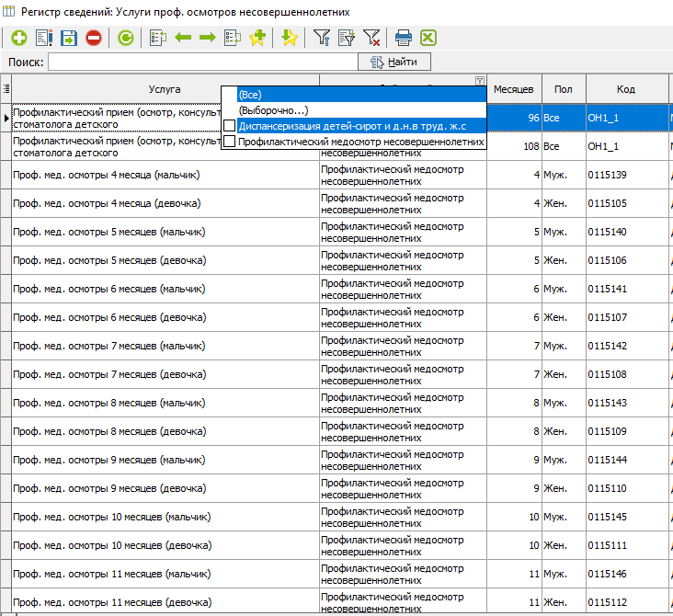The height and width of the screenshot is (616, 673).
Task: Click the green Excel export icon
Action: (428, 38)
